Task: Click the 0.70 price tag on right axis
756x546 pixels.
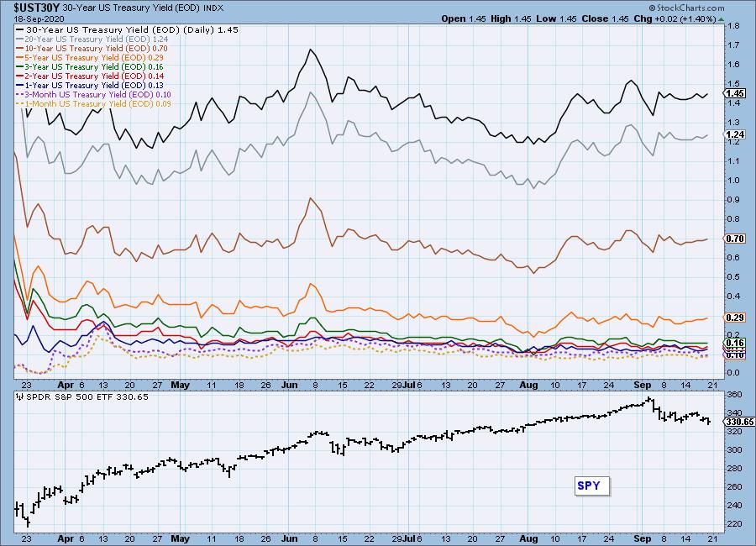Action: click(x=735, y=239)
